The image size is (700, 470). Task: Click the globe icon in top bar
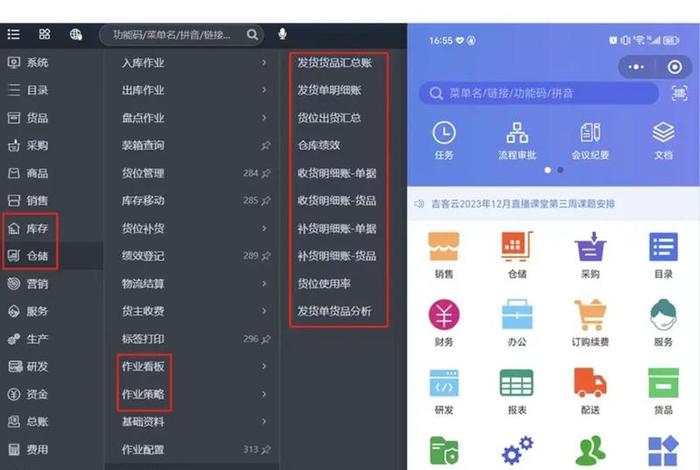point(76,34)
